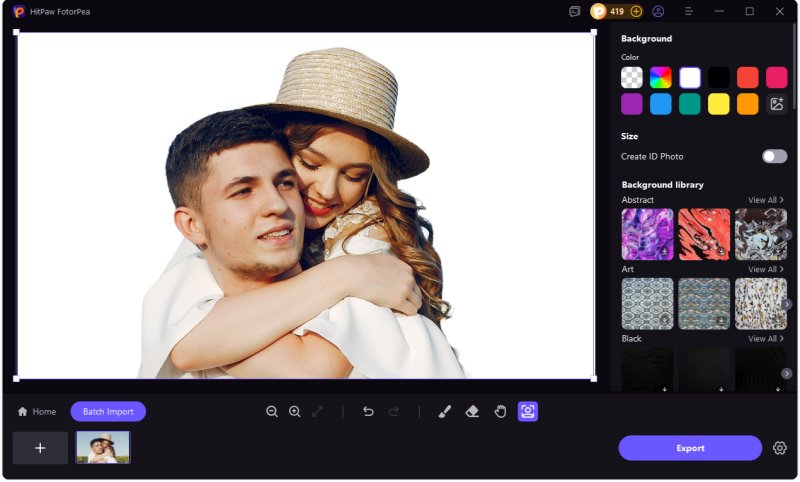Select the teal green background swatch
The height and width of the screenshot is (482, 800).
tap(690, 105)
